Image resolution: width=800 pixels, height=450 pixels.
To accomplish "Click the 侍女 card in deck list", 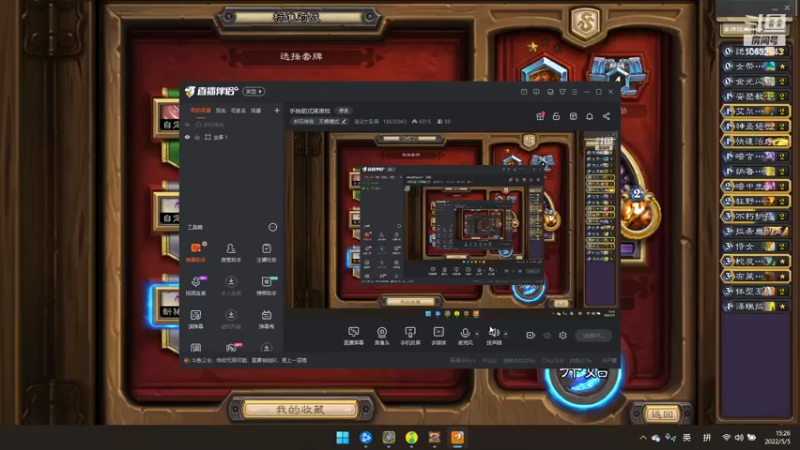I will coord(756,246).
